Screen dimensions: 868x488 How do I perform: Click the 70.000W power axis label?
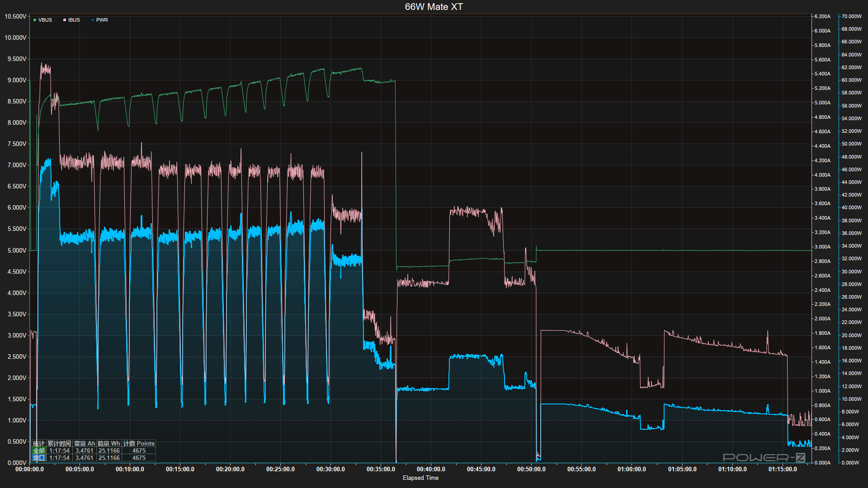click(851, 16)
